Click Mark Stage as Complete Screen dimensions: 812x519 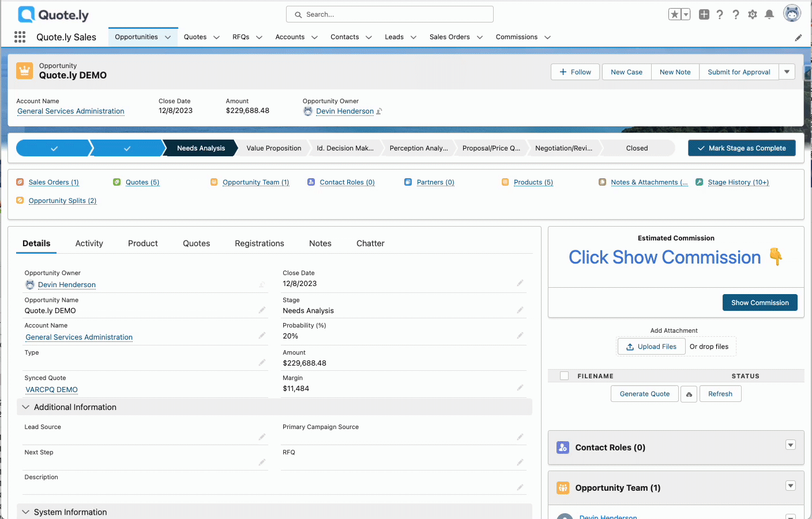742,148
